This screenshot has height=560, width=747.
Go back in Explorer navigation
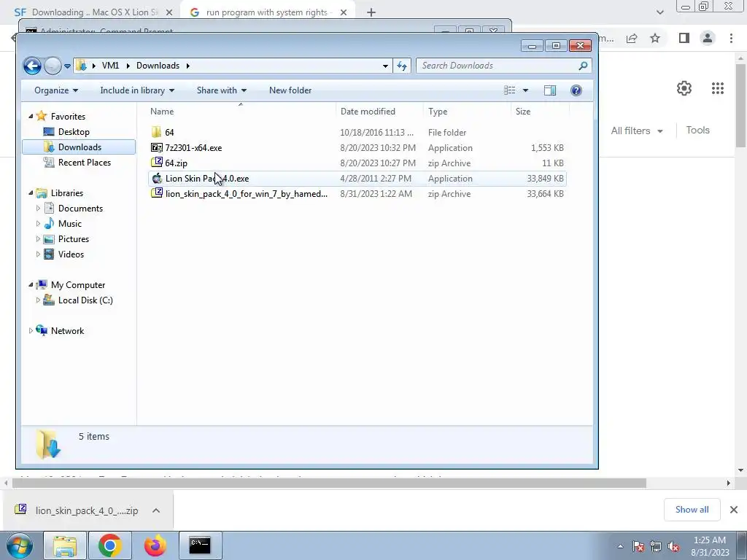click(x=32, y=66)
